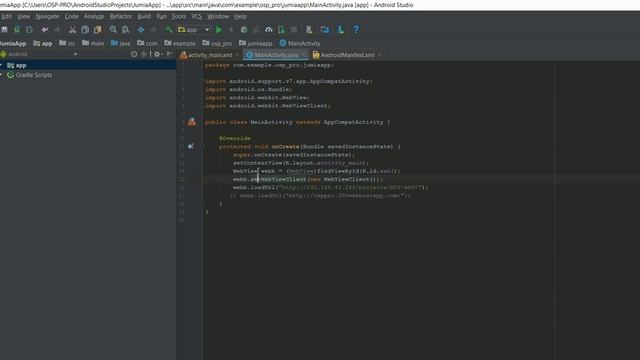Click the Undo arrow icon
The width and height of the screenshot is (640, 360).
click(44, 29)
